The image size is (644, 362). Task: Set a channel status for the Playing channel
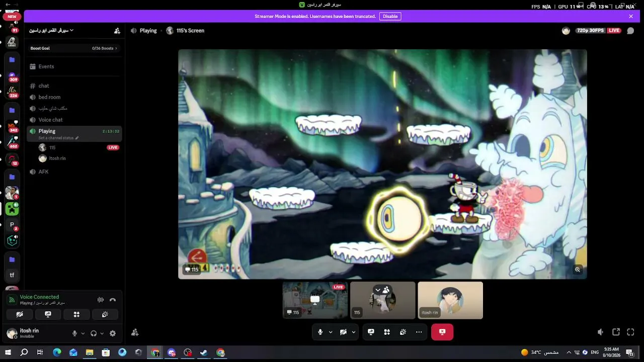point(58,138)
